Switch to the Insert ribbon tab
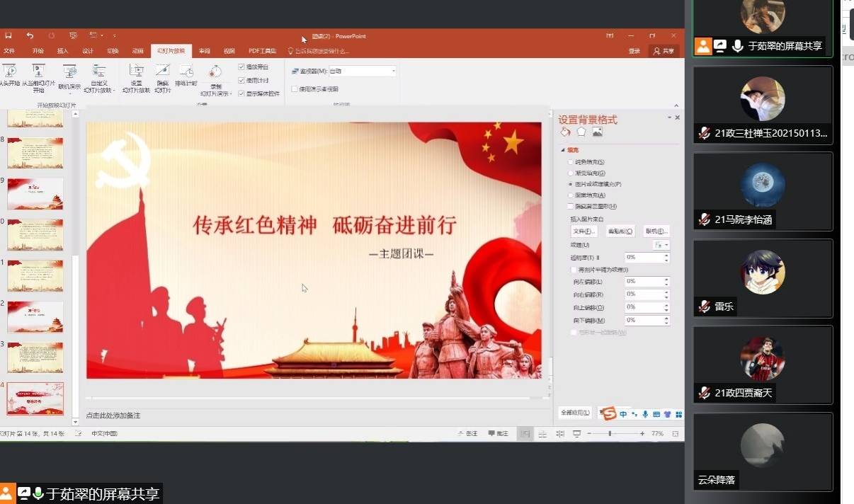The width and height of the screenshot is (854, 504). tap(62, 51)
